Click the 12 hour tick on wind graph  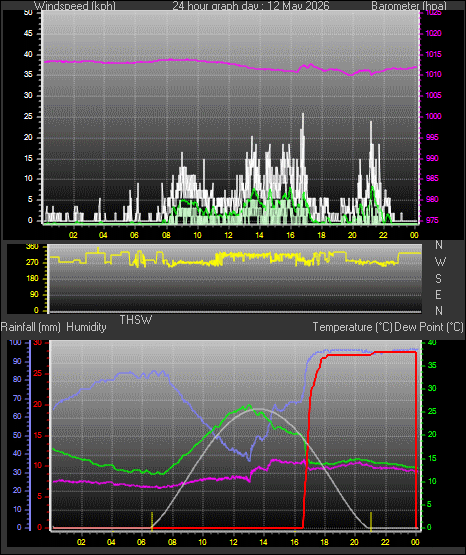(228, 235)
